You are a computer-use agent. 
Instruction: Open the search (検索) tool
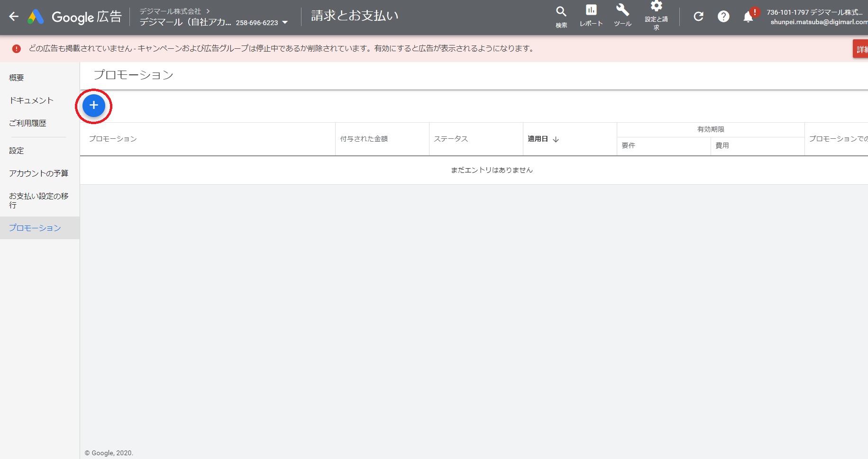(x=561, y=17)
